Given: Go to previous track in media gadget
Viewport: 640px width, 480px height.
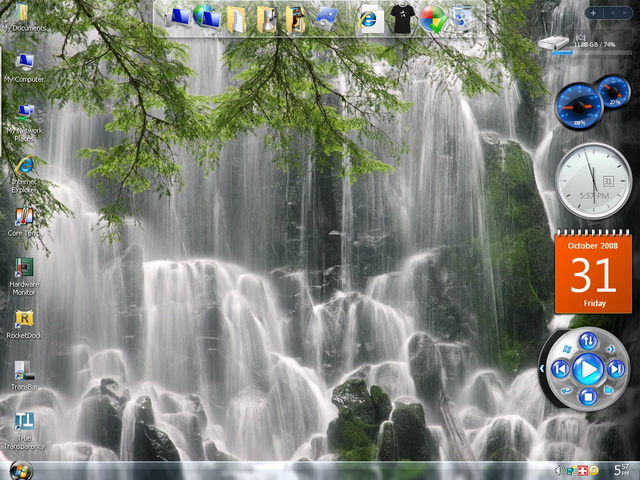Looking at the screenshot, I should (561, 369).
